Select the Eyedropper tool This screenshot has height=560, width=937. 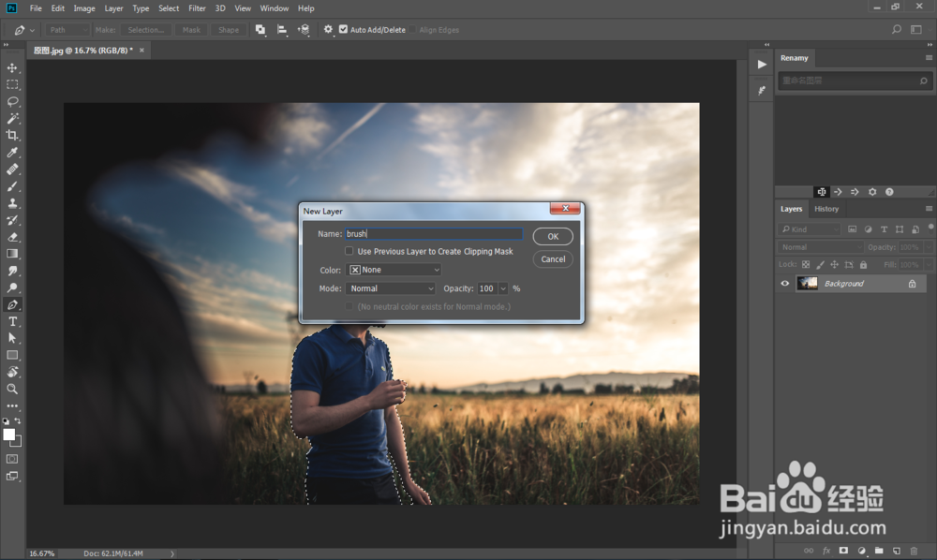[12, 153]
